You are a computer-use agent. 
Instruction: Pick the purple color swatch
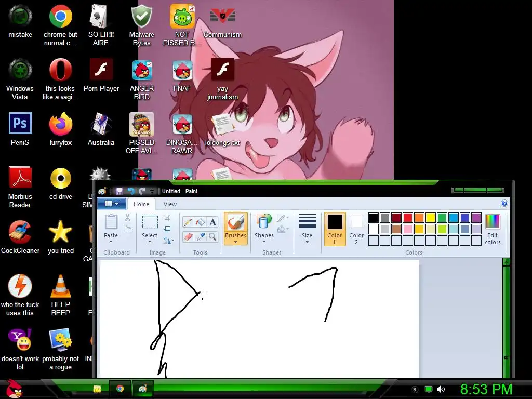click(x=476, y=218)
